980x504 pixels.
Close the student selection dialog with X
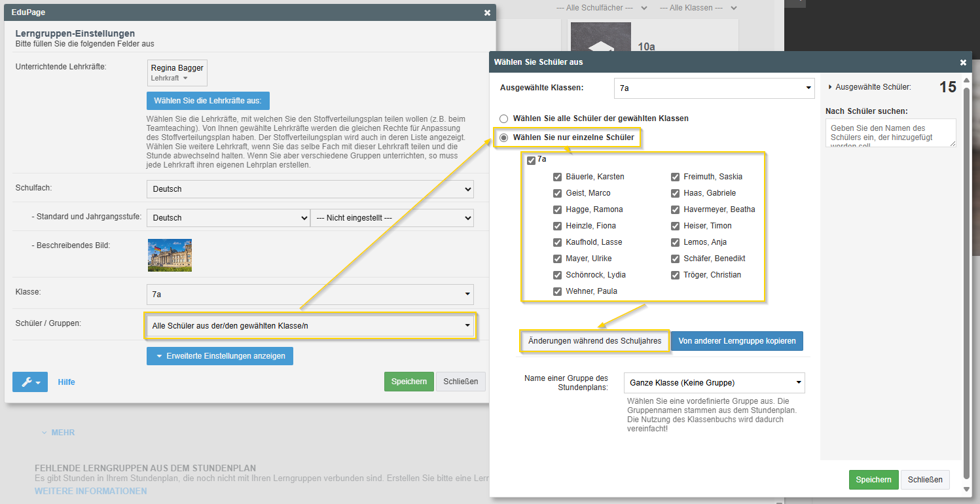pos(963,62)
